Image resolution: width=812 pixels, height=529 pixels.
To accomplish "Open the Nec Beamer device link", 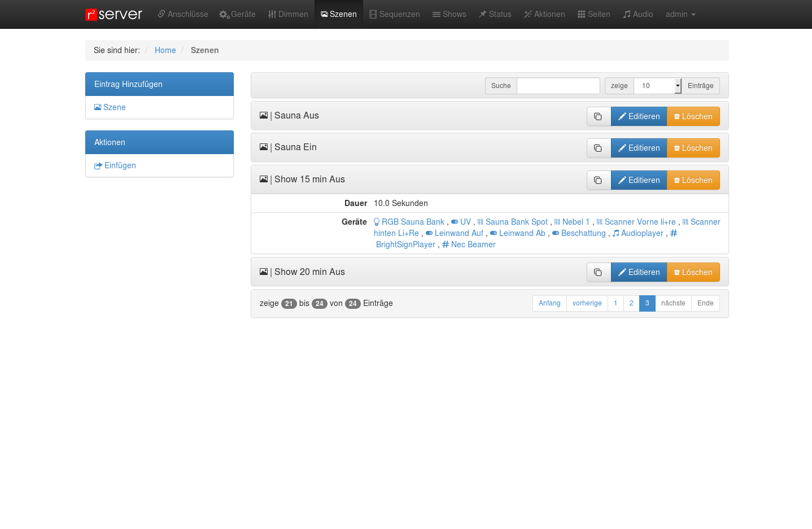I will [473, 244].
